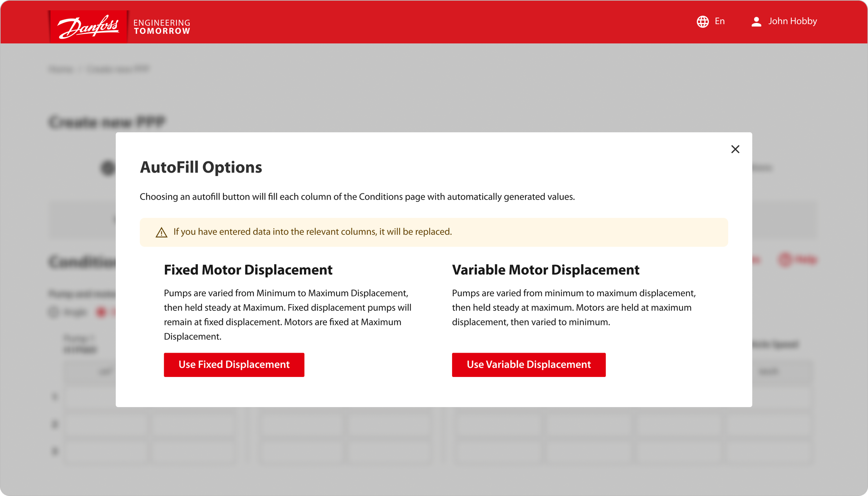Select the Fixed Motor Displacement heading

(248, 270)
